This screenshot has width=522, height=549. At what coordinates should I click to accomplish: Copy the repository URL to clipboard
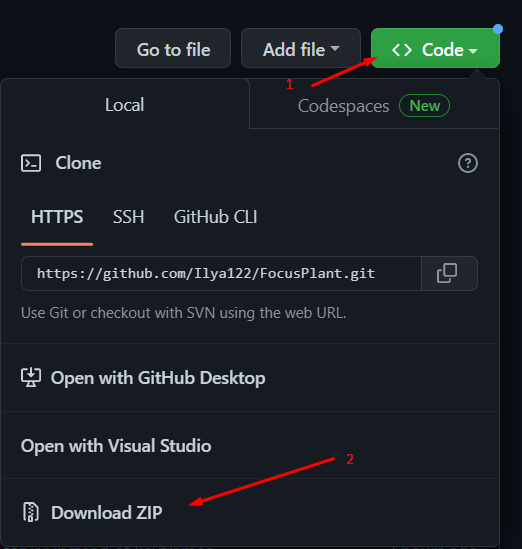click(x=449, y=273)
